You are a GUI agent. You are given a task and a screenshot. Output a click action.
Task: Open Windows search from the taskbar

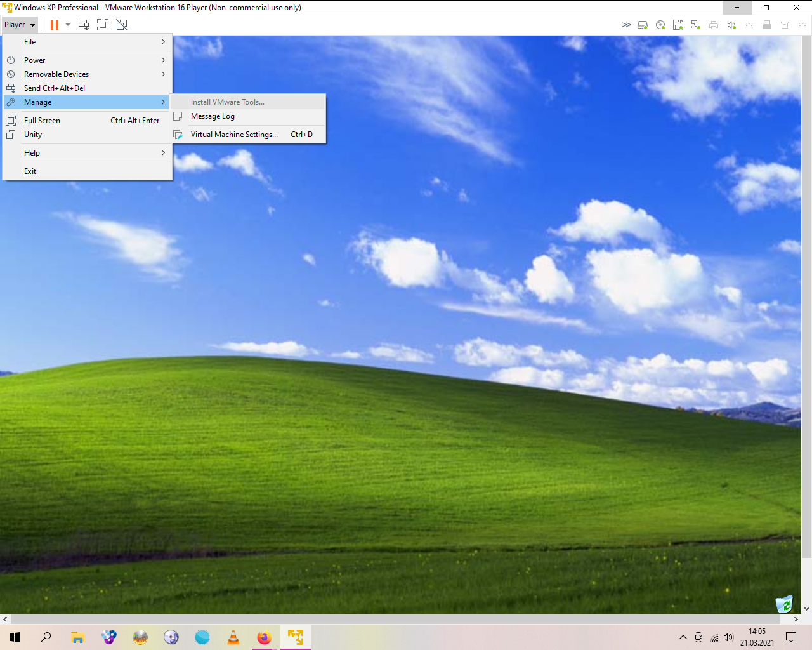[x=46, y=637]
